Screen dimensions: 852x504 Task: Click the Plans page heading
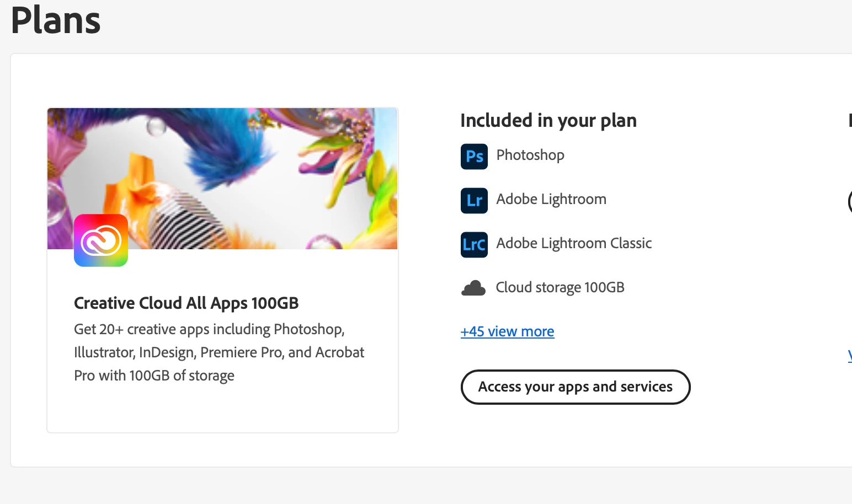(x=56, y=20)
